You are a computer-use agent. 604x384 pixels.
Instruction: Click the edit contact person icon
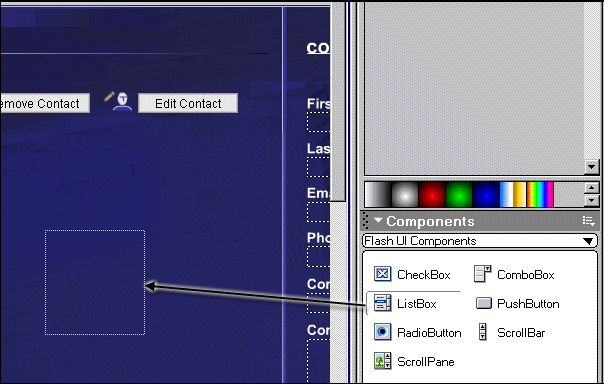(119, 102)
